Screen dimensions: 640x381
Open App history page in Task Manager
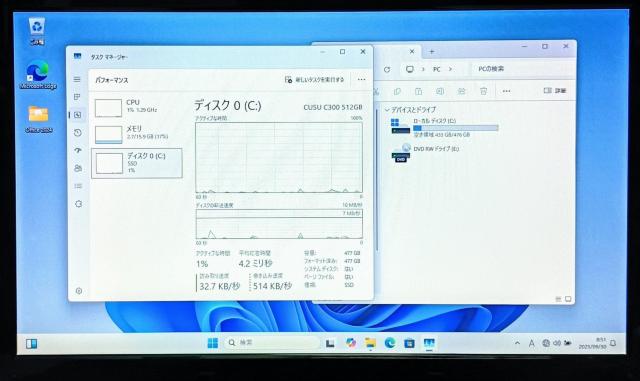[x=78, y=133]
